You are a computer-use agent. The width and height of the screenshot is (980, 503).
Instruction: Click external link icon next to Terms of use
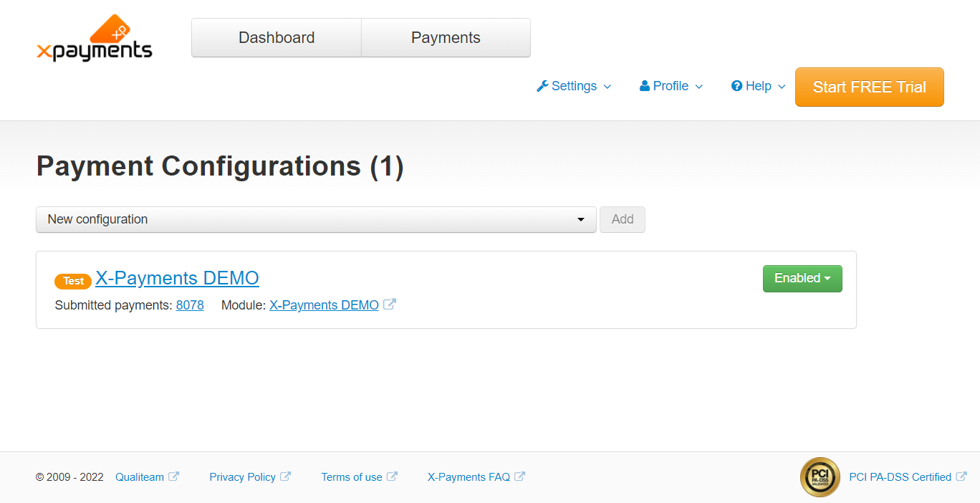tap(392, 476)
